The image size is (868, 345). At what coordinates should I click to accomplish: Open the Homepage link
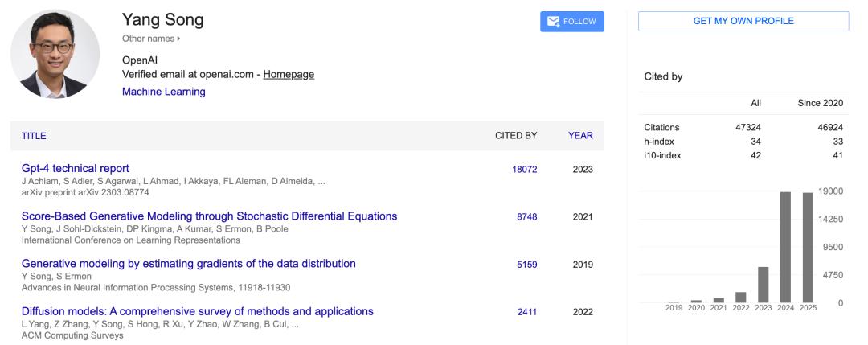(x=289, y=74)
